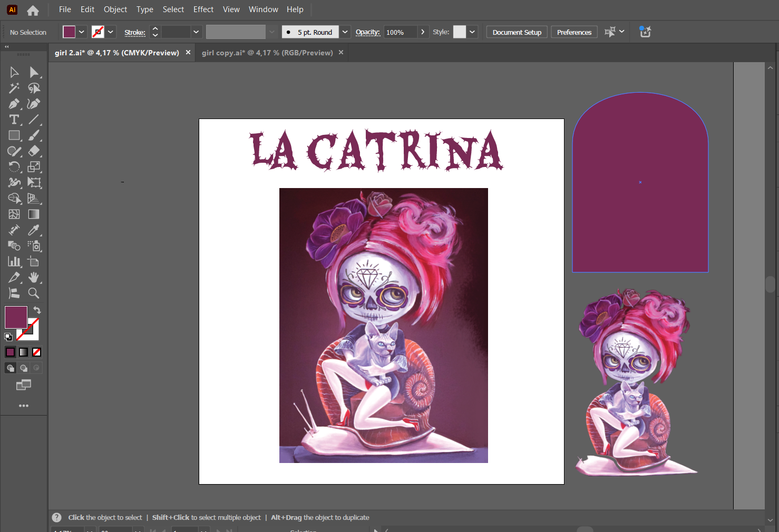Switch to girl copy.ai document tab
Screen dimensions: 779x532
267,53
